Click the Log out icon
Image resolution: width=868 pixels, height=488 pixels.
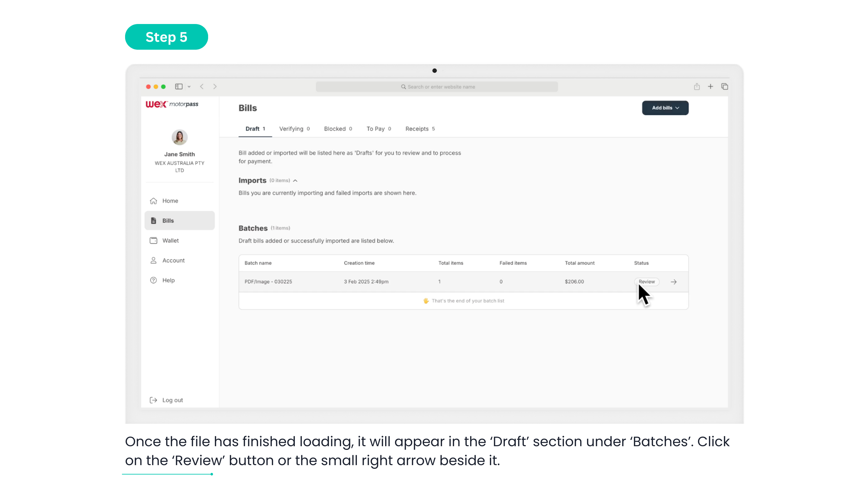tap(153, 400)
